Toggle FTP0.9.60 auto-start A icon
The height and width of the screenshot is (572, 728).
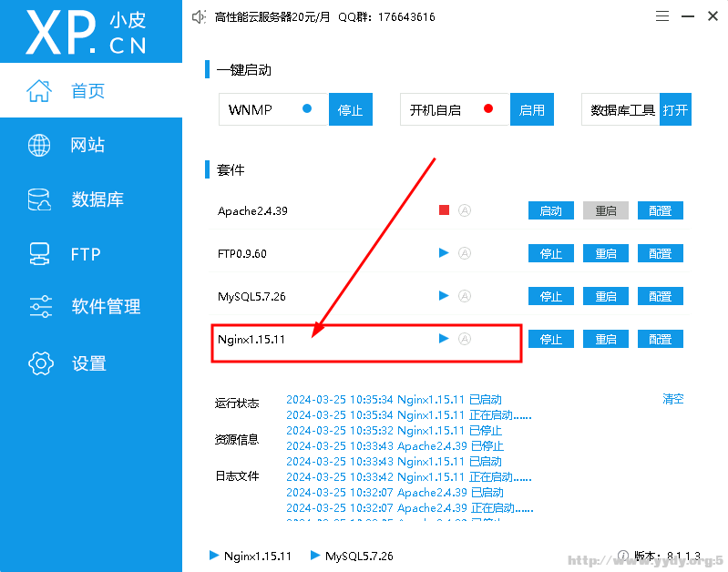point(465,253)
